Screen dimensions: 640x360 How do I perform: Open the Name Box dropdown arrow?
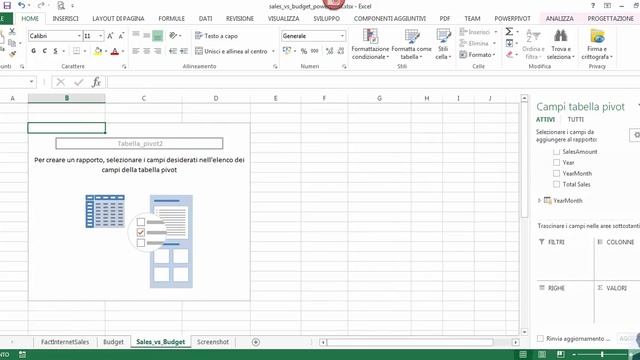[x=31, y=82]
